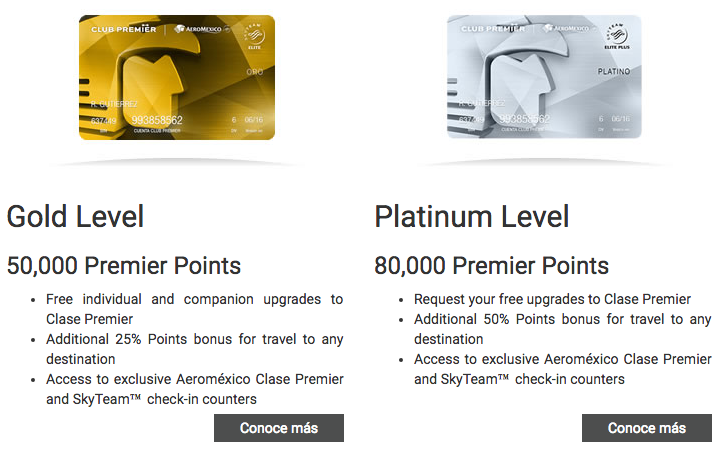Image resolution: width=723 pixels, height=449 pixels.
Task: Click the account number 993858562 on gold card
Action: click(x=157, y=120)
